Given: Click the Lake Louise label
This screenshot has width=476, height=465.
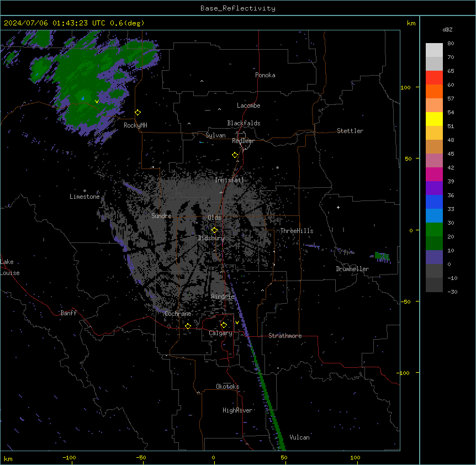Looking at the screenshot, I should pos(10,267).
